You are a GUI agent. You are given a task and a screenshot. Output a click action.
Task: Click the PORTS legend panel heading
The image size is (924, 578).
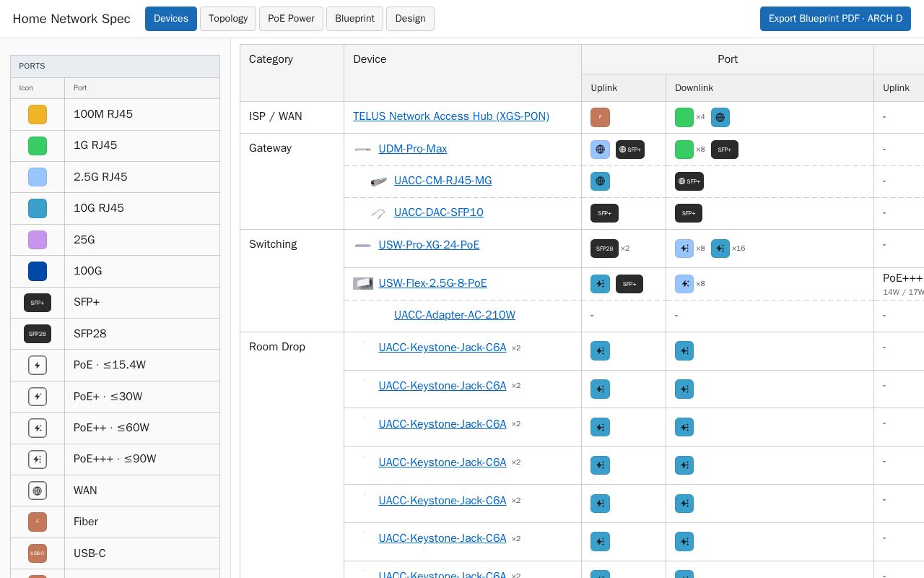pos(115,66)
